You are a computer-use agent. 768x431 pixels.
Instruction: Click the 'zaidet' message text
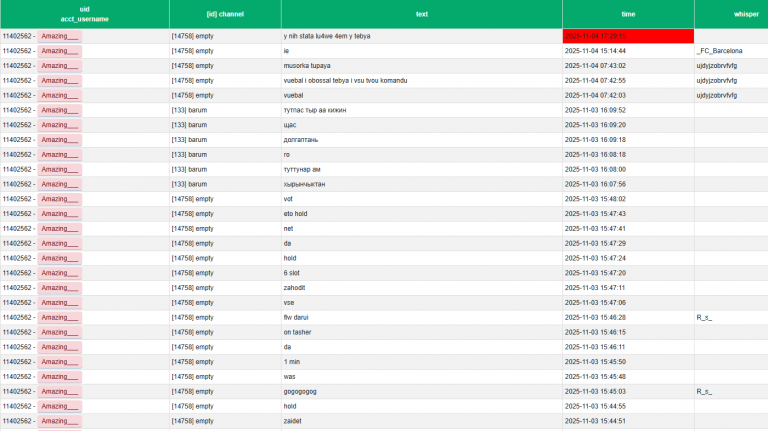[293, 421]
